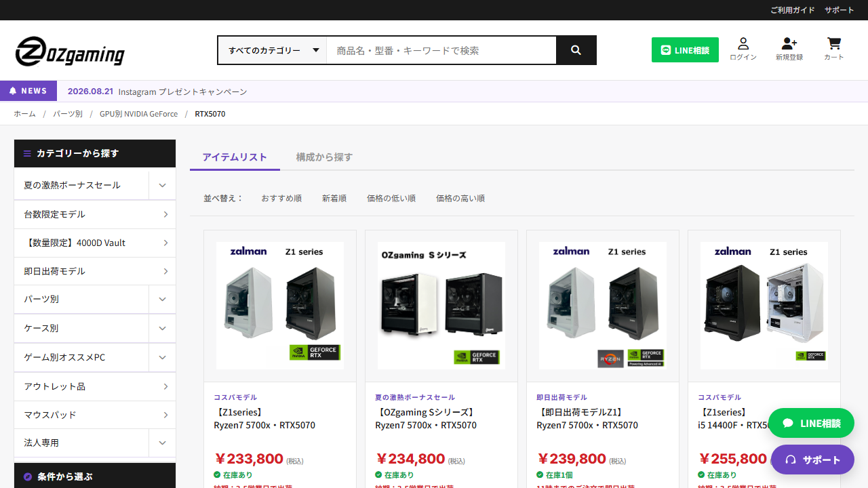Click 夏の激熱ボーナスセール sidebar label
868x488 pixels.
[72, 185]
